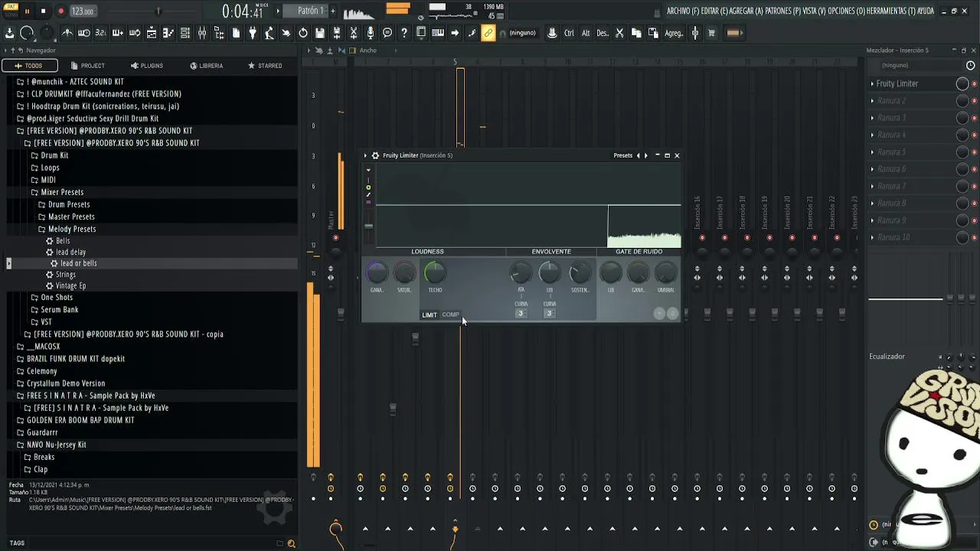Click the Agreg.. toolbar button

(x=674, y=33)
